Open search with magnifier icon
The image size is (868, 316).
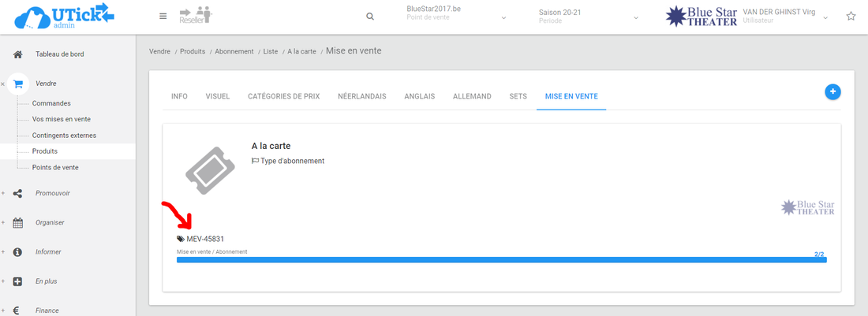(x=370, y=16)
